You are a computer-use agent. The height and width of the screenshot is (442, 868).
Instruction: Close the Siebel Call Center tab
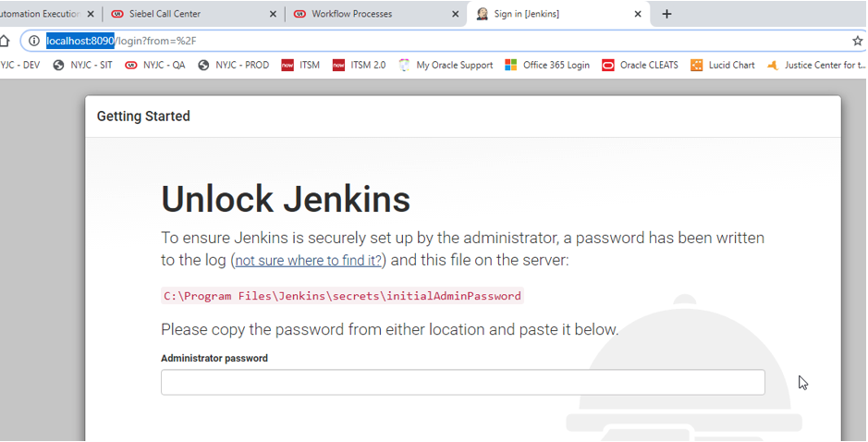point(273,14)
